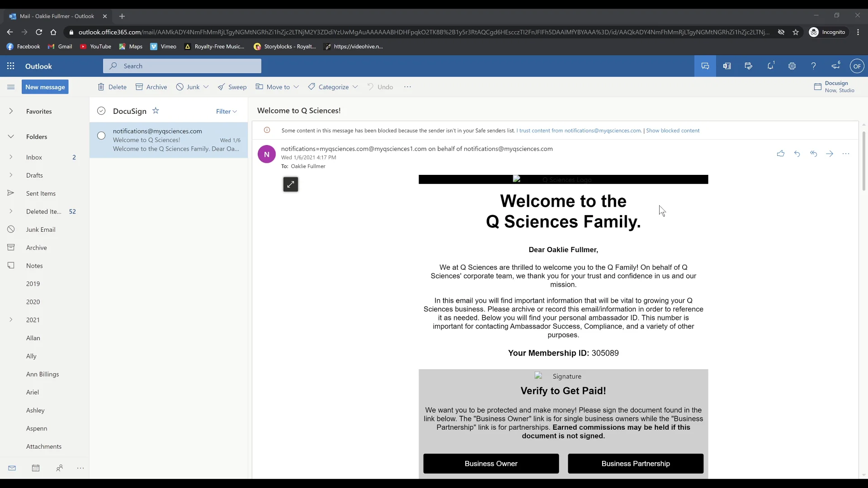
Task: Select the myqsciences notification message circle
Action: tap(101, 136)
